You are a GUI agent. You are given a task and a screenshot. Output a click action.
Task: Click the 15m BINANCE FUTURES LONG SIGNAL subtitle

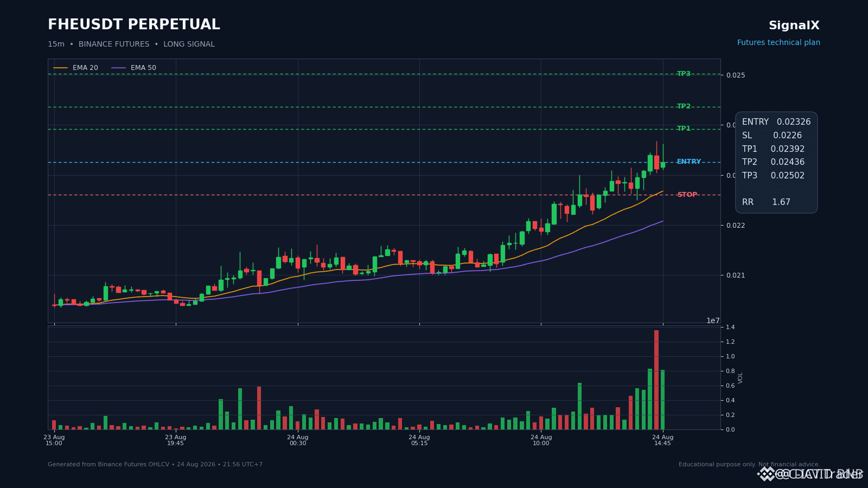click(131, 44)
